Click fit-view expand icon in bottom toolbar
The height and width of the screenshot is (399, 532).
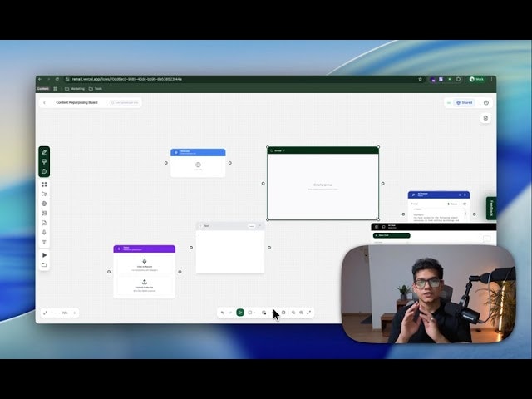(x=309, y=313)
